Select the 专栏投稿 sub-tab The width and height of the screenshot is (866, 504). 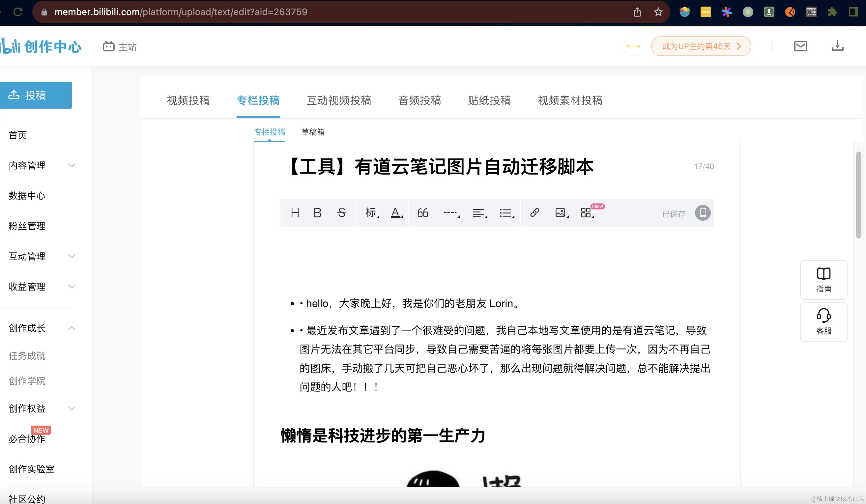270,132
